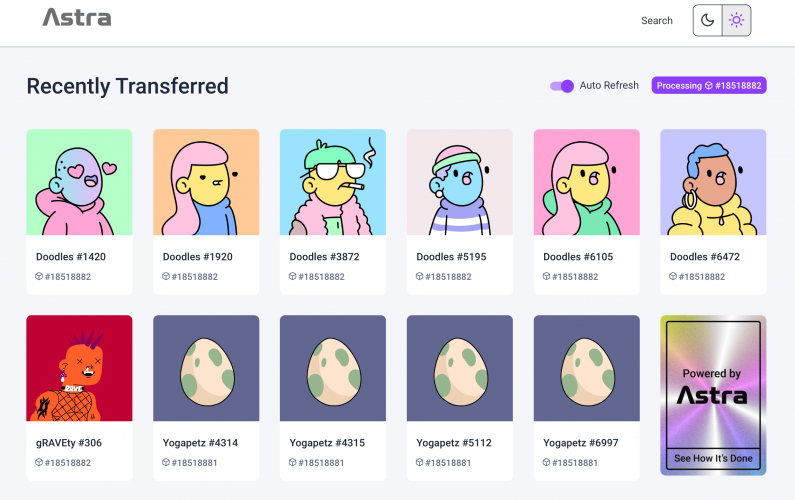Open the Search link
The width and height of the screenshot is (795, 500).
[657, 20]
